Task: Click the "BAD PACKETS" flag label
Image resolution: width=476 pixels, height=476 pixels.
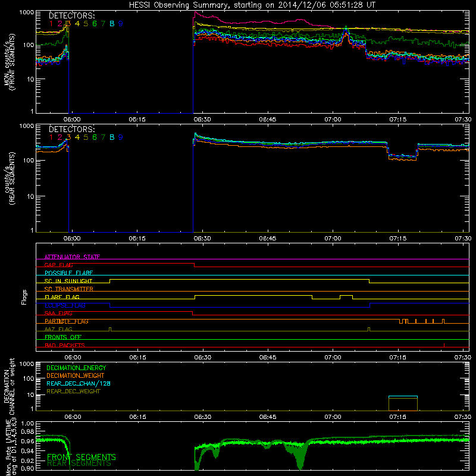Action: (65, 345)
